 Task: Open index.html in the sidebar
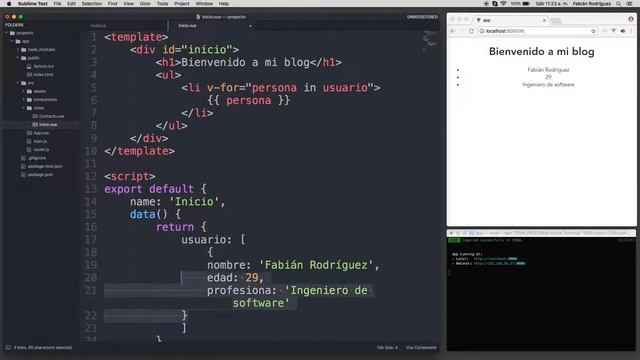(43, 75)
